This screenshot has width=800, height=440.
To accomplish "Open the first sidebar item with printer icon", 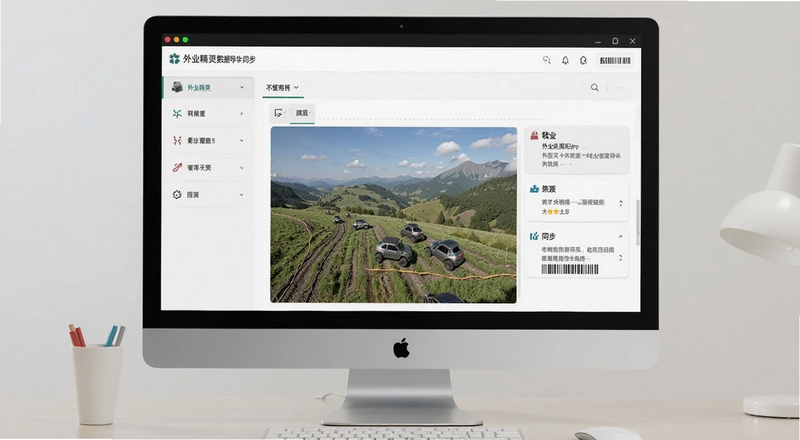I will click(x=208, y=87).
